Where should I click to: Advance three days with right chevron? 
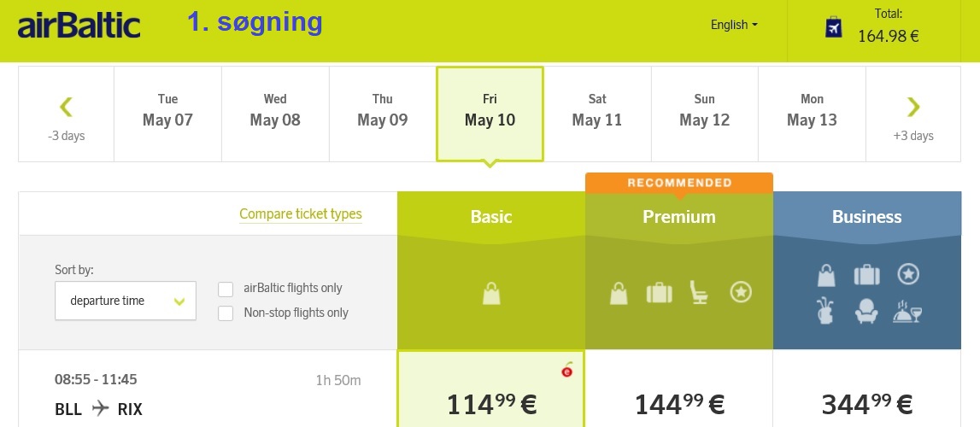tap(913, 114)
